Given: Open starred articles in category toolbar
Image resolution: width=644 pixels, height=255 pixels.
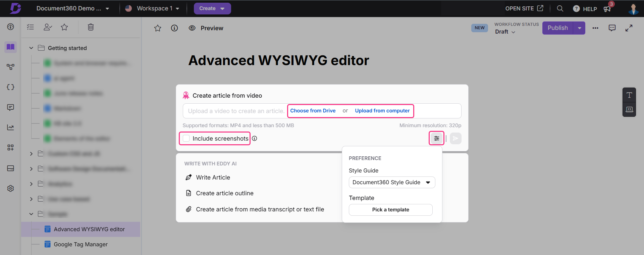Looking at the screenshot, I should click(x=64, y=27).
